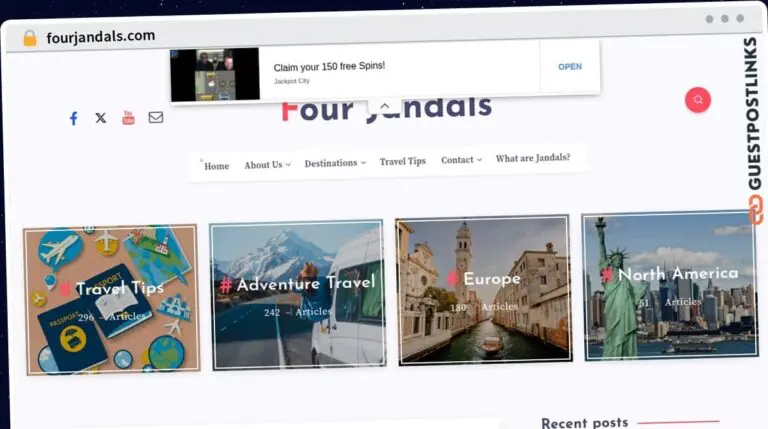Image resolution: width=768 pixels, height=429 pixels.
Task: Click the red search icon button
Action: point(697,100)
